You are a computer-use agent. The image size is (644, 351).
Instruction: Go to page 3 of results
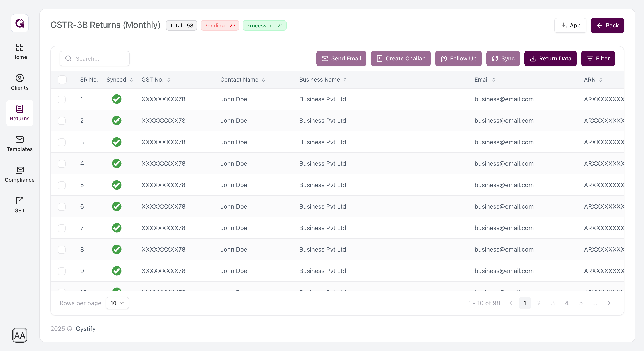pyautogui.click(x=552, y=303)
